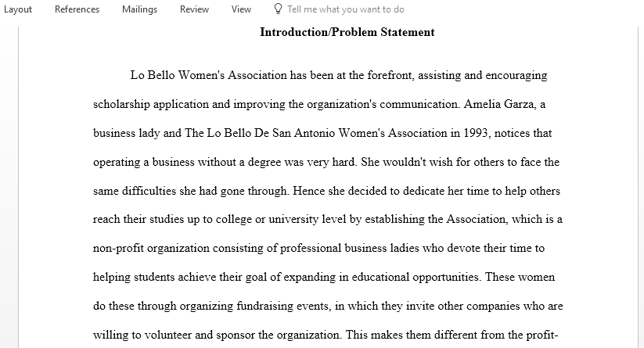This screenshot has width=644, height=348.
Task: Place cursor on the word 'fundraising'
Action: (264, 306)
